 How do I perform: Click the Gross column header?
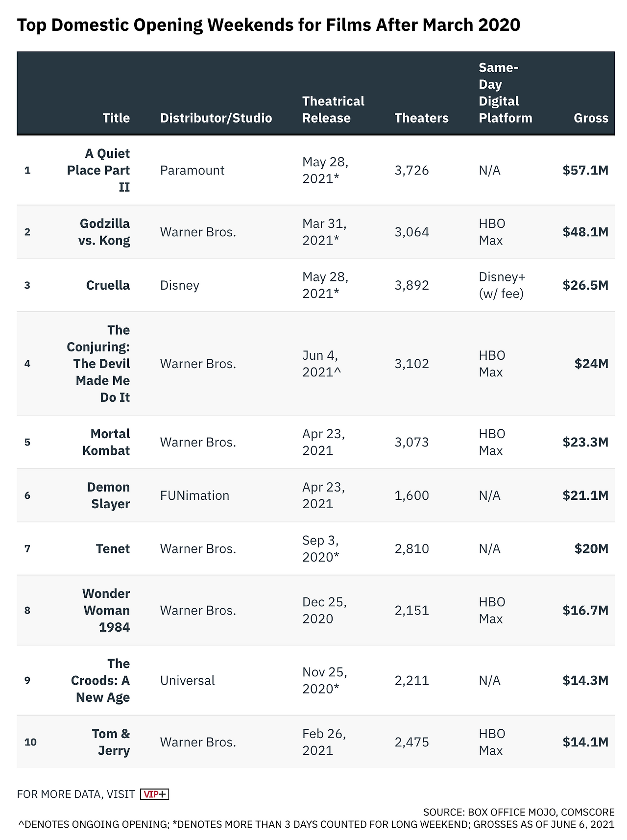click(591, 118)
